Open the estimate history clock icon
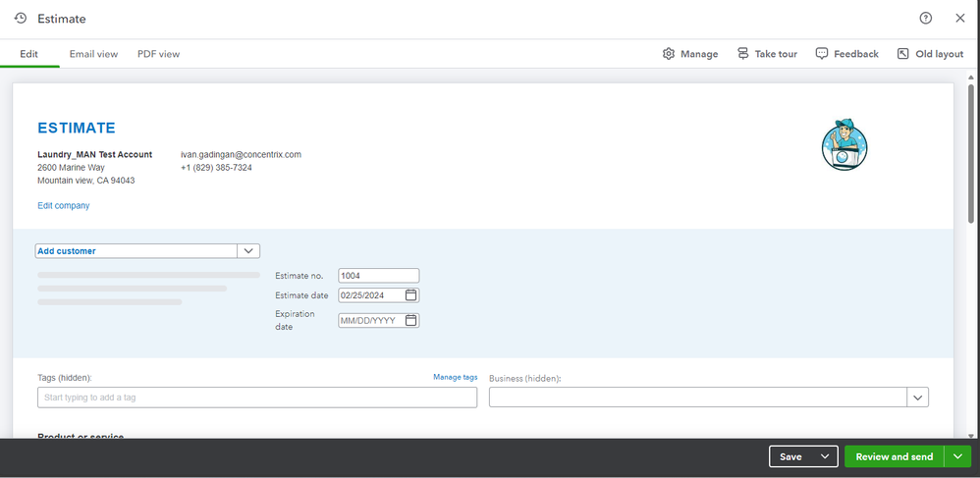 coord(21,18)
